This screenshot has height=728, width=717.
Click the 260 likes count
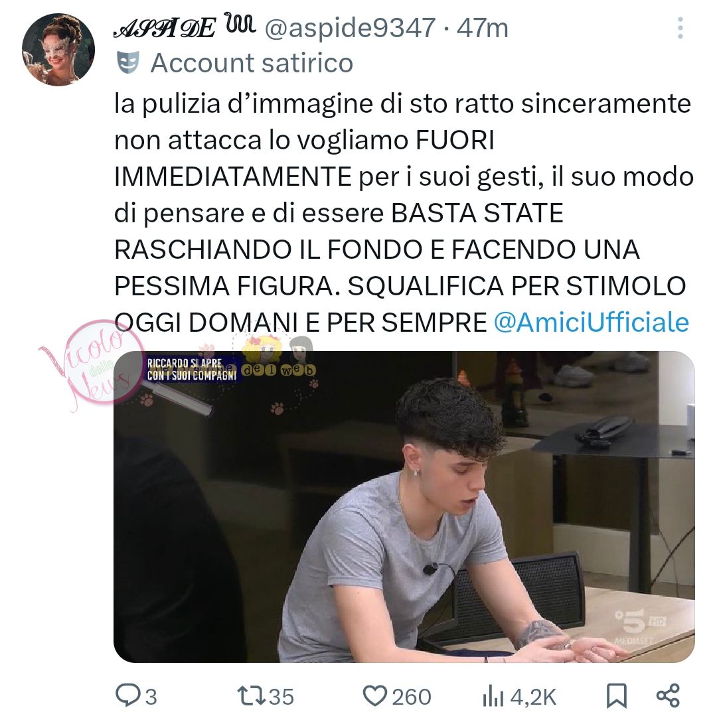click(x=412, y=697)
